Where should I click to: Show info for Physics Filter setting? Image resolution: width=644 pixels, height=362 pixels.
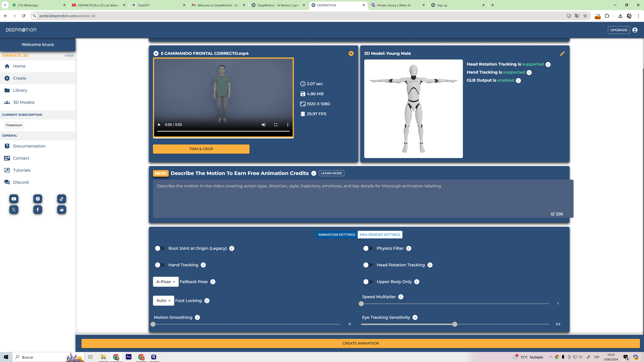tap(409, 248)
